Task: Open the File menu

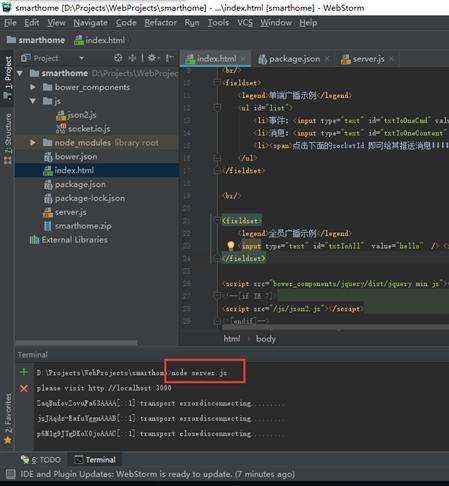Action: coord(10,23)
